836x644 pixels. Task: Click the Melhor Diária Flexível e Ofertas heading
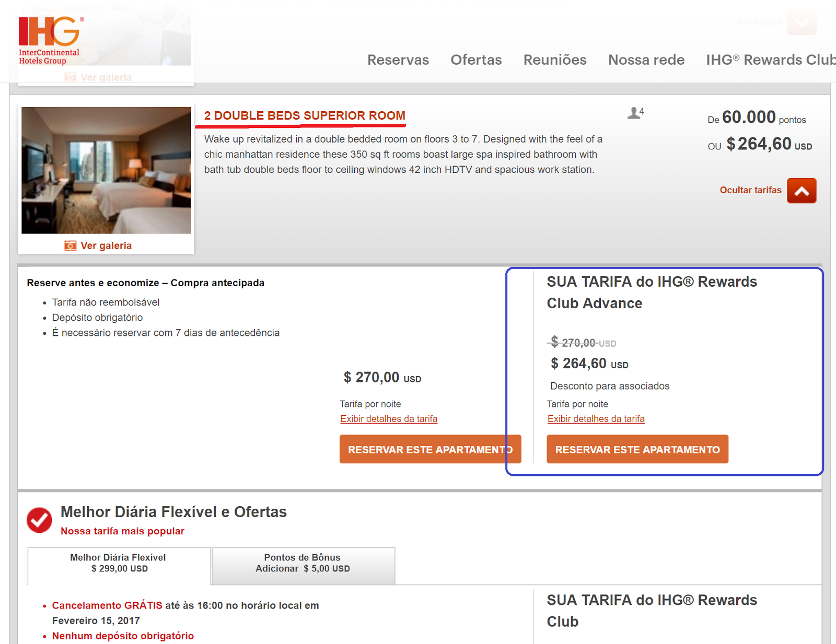(173, 512)
